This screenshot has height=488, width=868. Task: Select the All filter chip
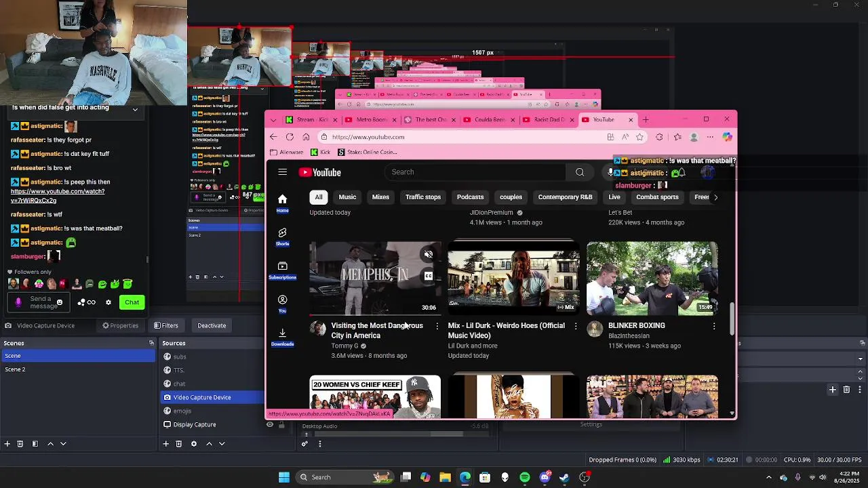[x=319, y=197]
